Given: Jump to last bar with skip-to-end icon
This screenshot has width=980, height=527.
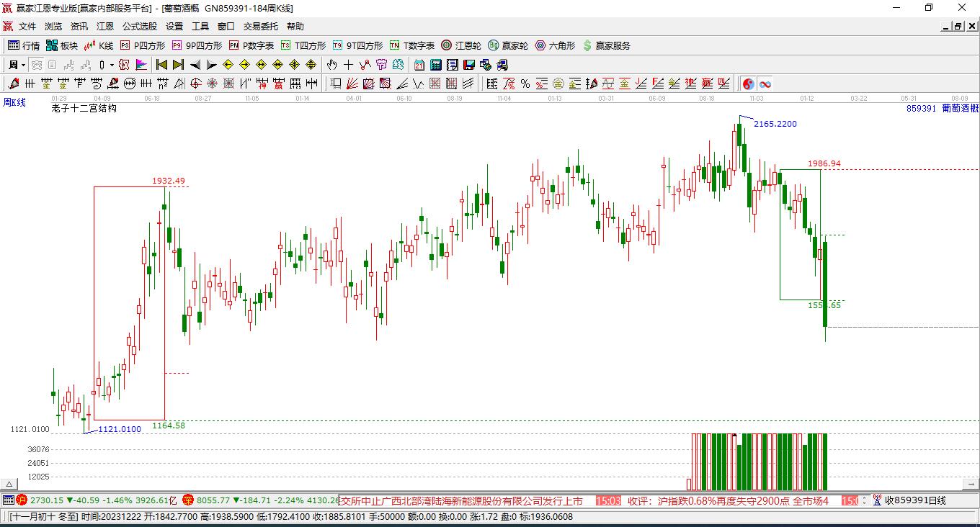Looking at the screenshot, I should click(179, 65).
